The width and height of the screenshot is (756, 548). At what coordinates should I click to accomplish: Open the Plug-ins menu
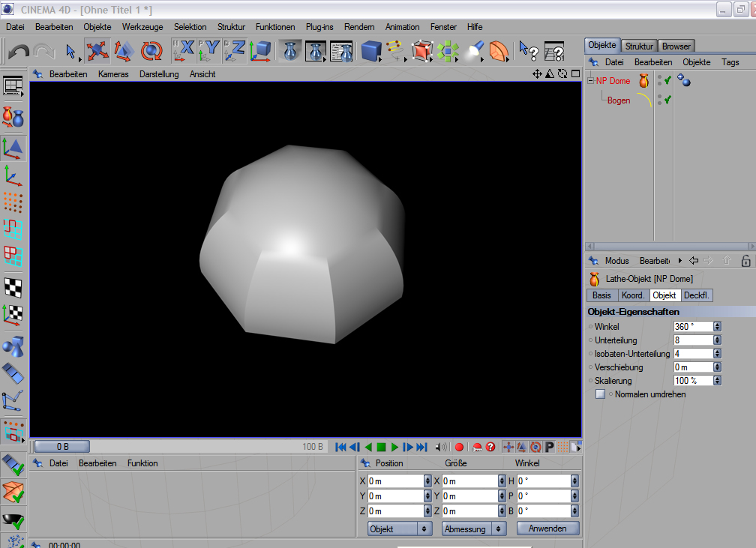click(x=319, y=27)
